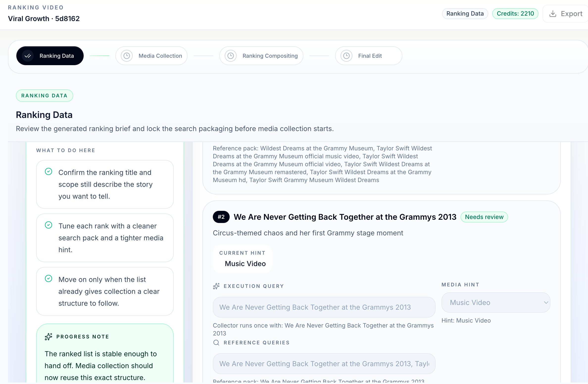This screenshot has width=588, height=384.
Task: Click the clock icon beside Final Edit
Action: tap(346, 56)
